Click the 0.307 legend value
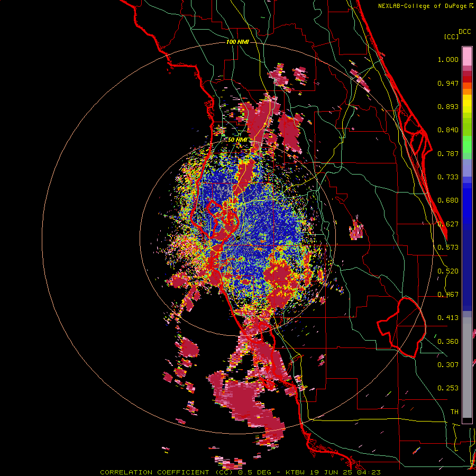 (x=448, y=364)
